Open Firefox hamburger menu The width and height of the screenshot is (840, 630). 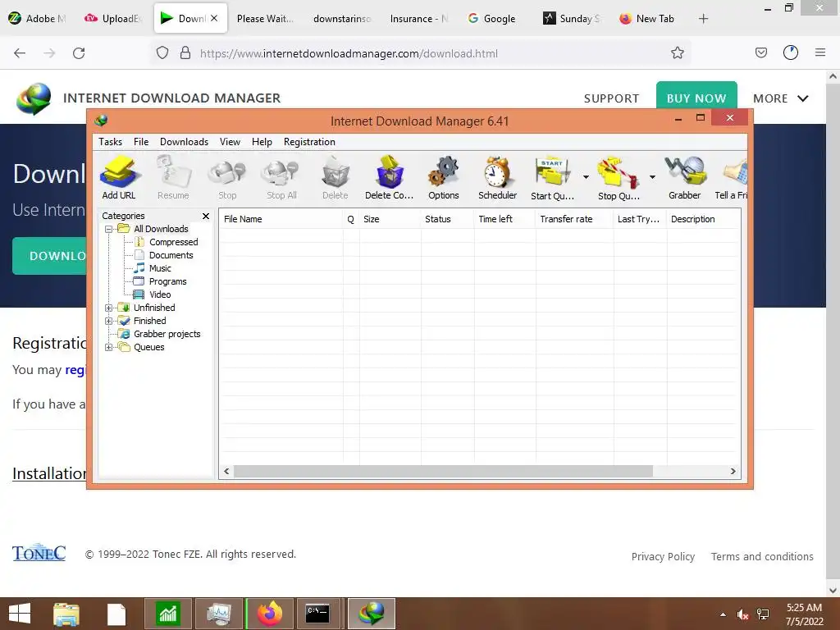coord(819,52)
